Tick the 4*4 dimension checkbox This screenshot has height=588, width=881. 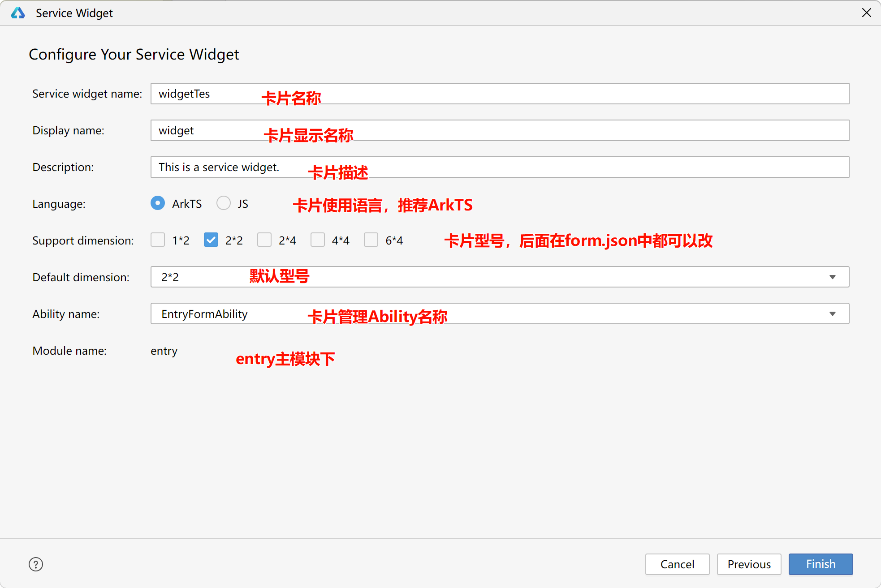tap(318, 240)
